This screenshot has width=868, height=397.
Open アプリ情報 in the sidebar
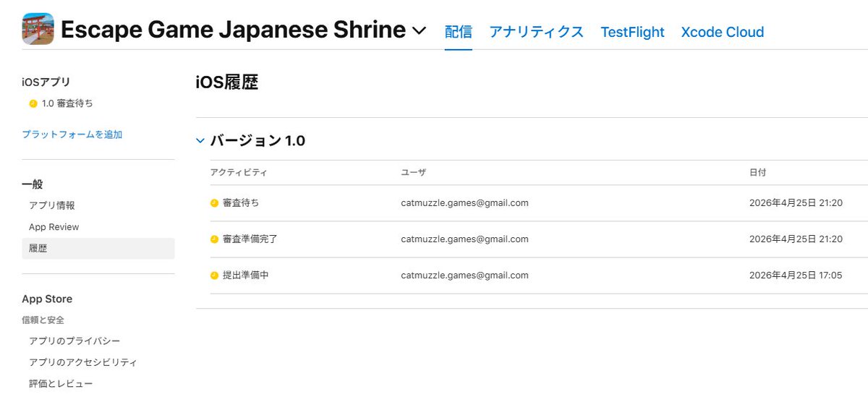coord(52,205)
